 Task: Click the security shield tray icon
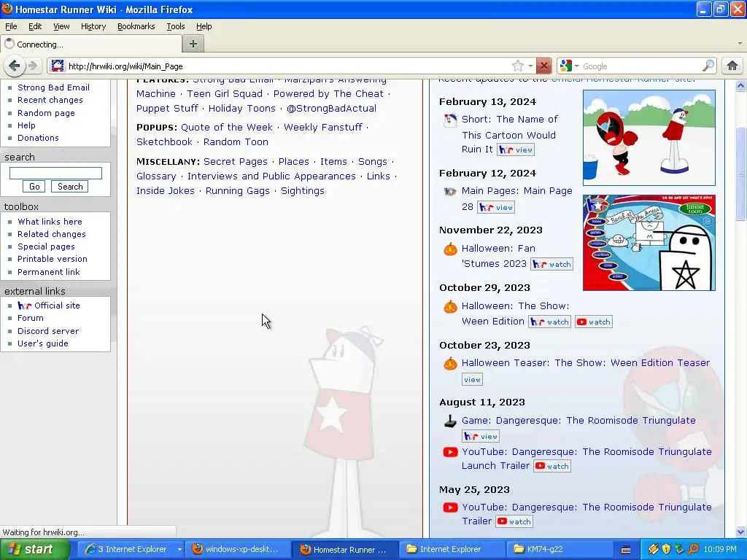click(x=666, y=549)
